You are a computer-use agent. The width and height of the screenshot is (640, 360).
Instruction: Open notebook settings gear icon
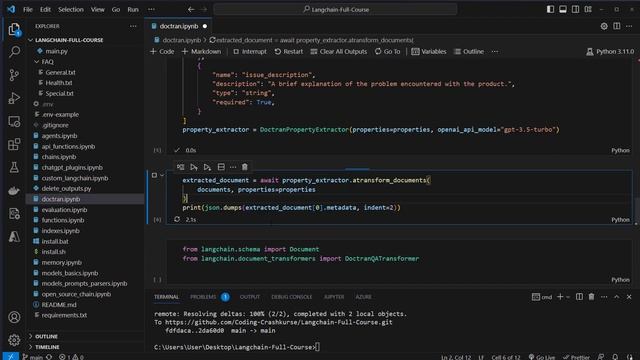(604, 26)
